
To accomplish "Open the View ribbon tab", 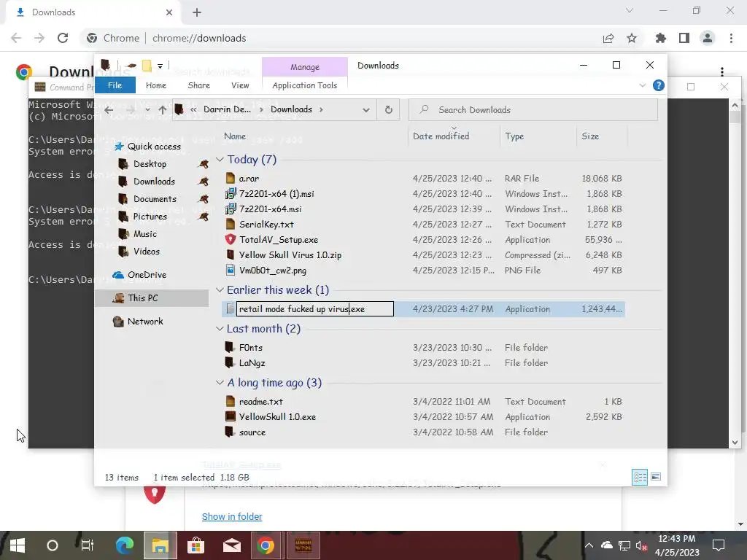I will coord(240,85).
